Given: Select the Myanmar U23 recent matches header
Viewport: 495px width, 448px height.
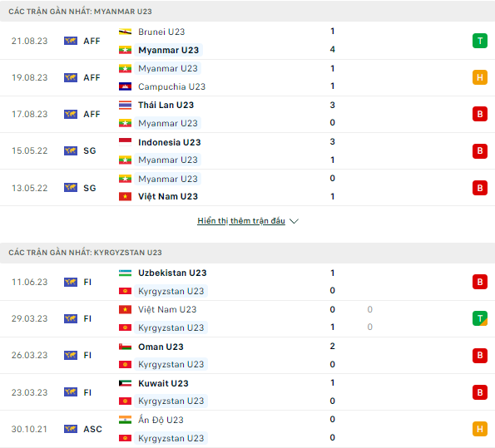Looking at the screenshot, I should coord(80,12).
